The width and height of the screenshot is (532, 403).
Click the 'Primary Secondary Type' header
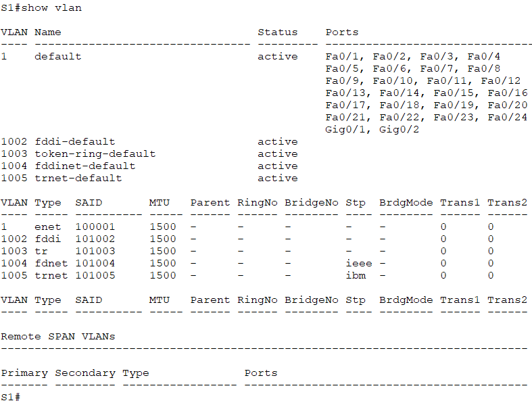pos(75,373)
